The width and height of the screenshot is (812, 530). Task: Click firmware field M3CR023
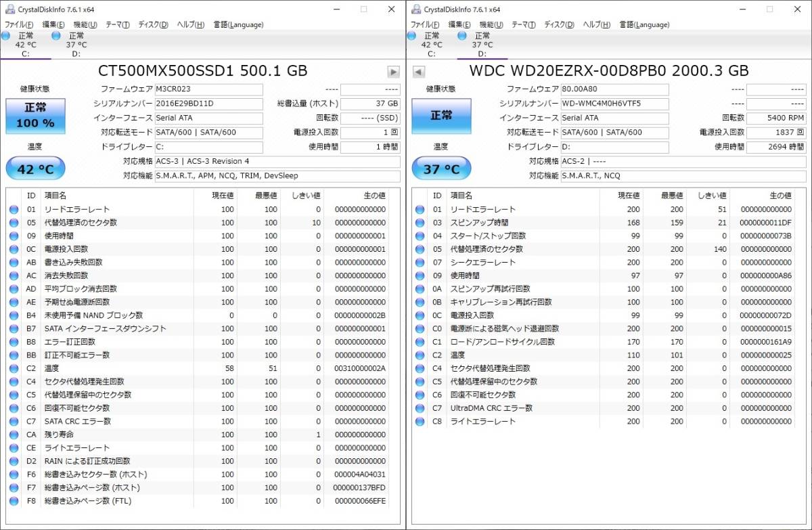tap(208, 89)
